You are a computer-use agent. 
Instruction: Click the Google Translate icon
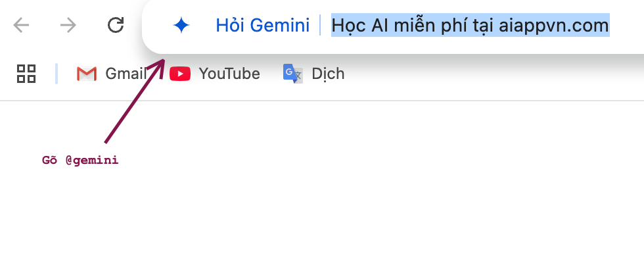[293, 74]
